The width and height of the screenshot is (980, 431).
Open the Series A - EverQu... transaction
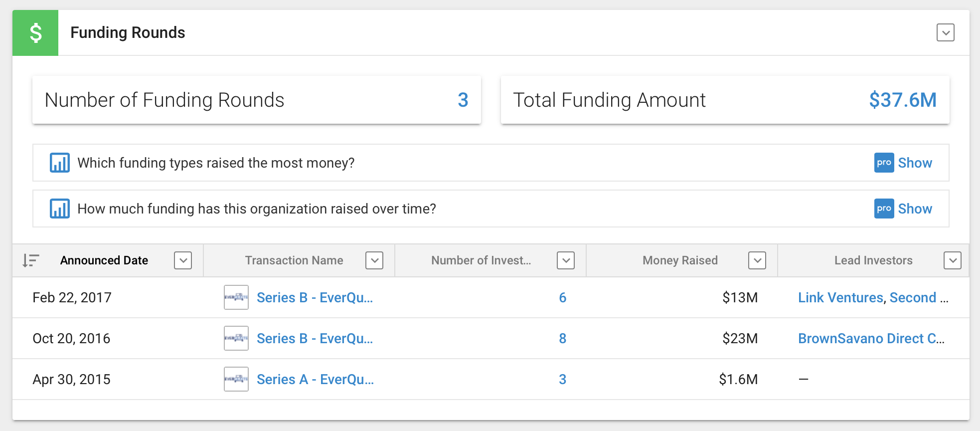pyautogui.click(x=315, y=379)
